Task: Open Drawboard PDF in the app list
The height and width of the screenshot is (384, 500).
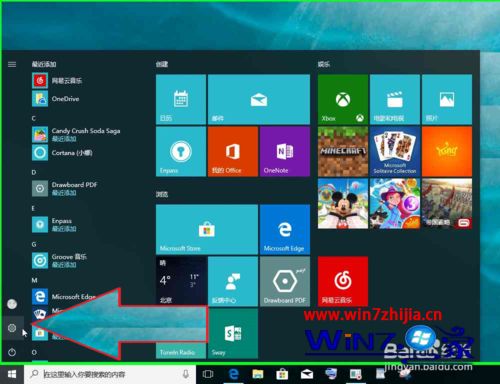Action: (x=87, y=188)
